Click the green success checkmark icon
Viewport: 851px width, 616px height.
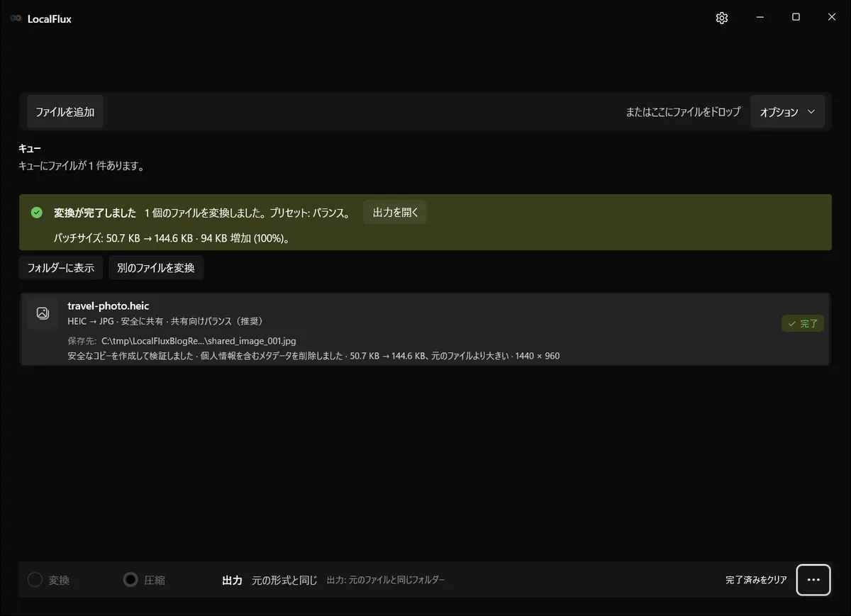coord(37,213)
